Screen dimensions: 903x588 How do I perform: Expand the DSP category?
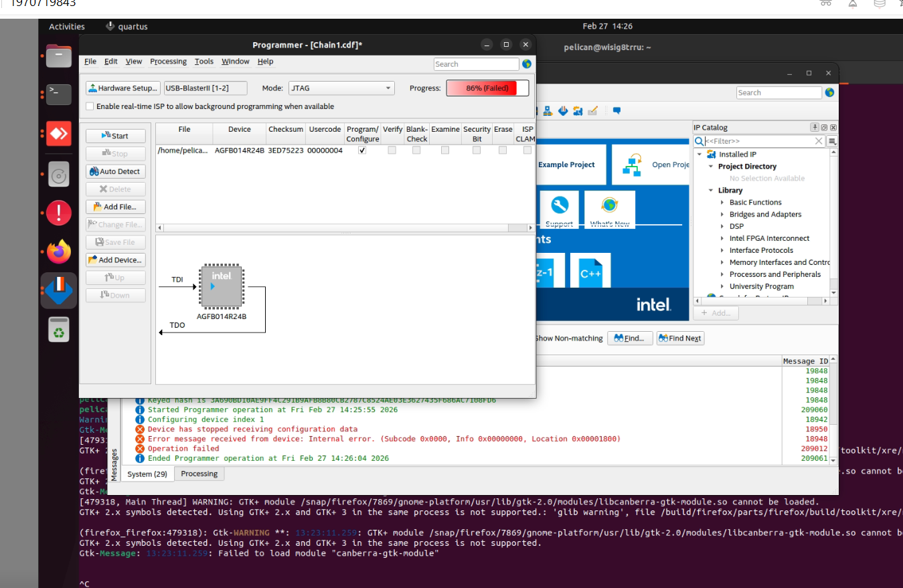click(x=722, y=227)
